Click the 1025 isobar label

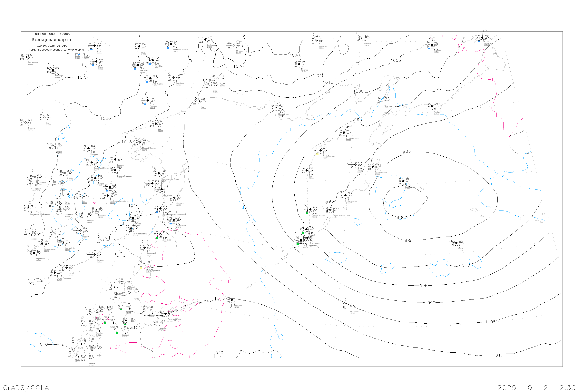[83, 77]
